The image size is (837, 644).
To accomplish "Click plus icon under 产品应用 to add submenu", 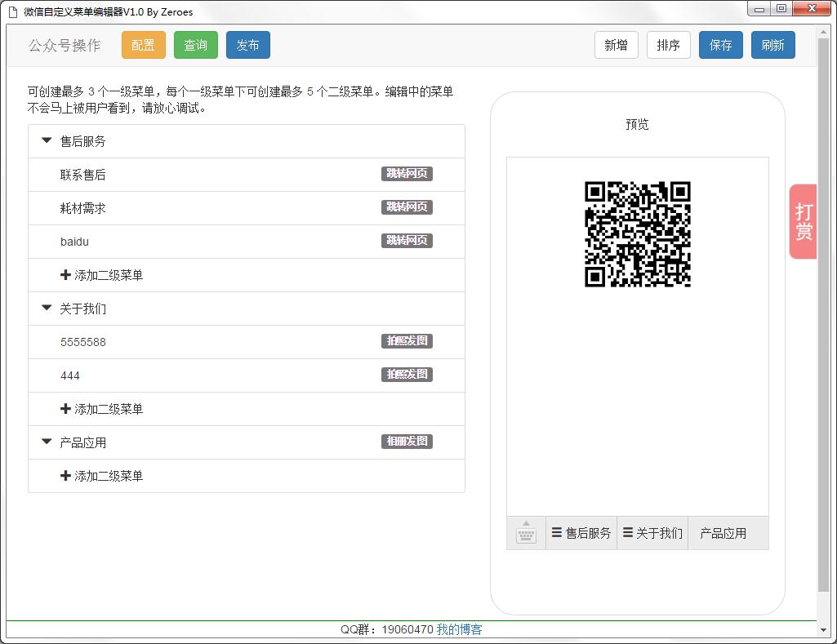I will [x=65, y=476].
